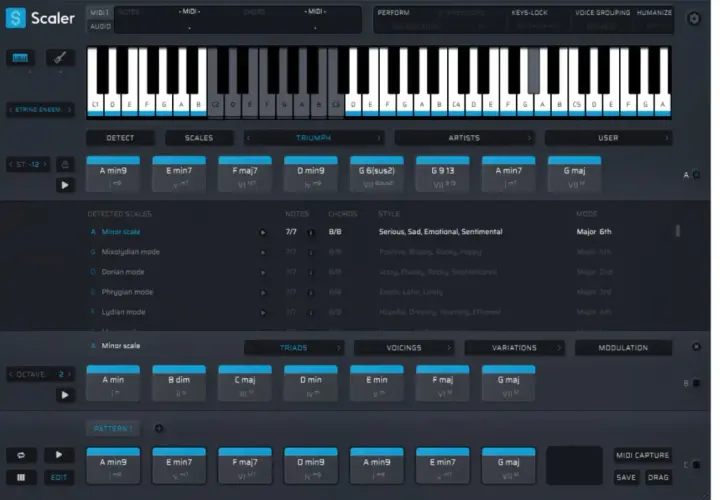Toggle HUMANIZE

click(654, 13)
